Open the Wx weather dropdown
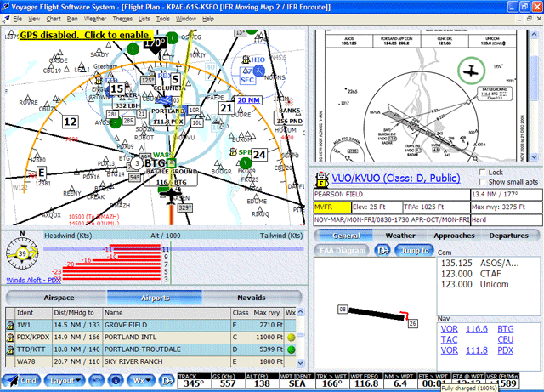Viewport: 544px width, 392px height. [141, 380]
